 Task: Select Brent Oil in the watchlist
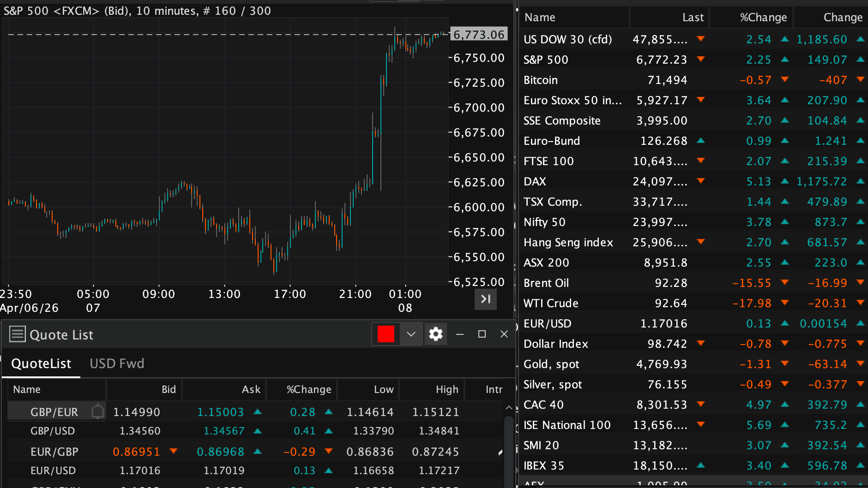point(693,283)
